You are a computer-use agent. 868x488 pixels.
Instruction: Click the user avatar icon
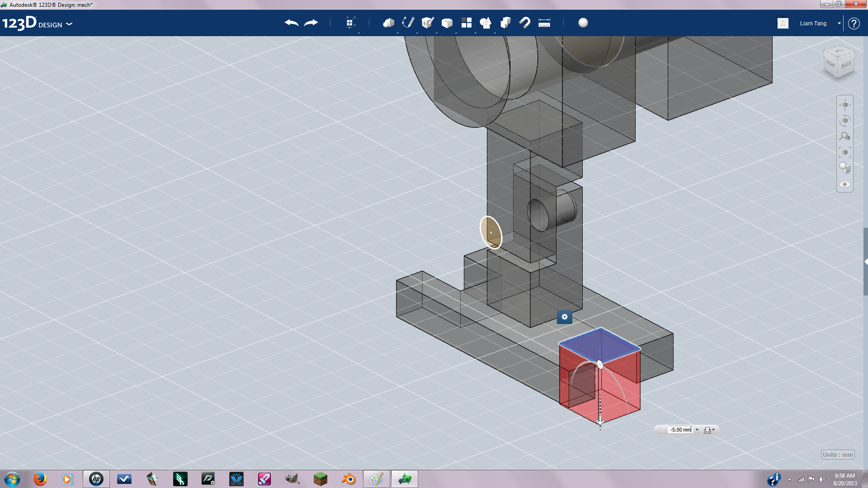point(783,23)
